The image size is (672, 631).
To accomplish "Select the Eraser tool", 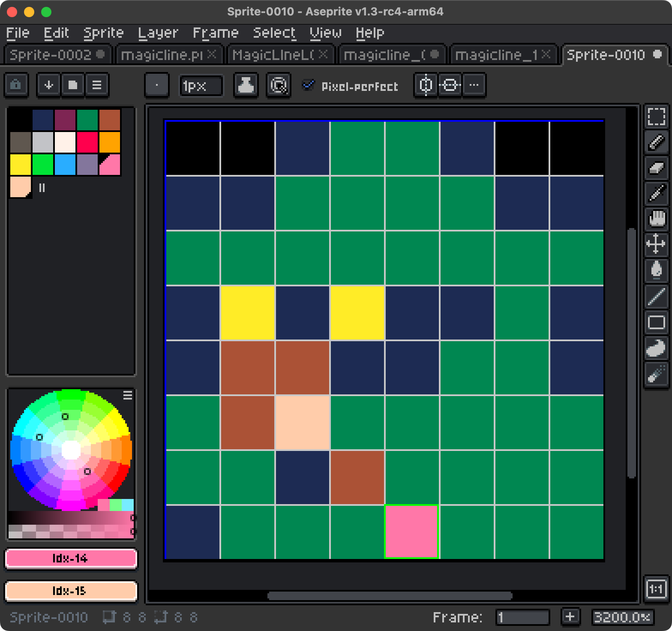I will click(x=656, y=168).
